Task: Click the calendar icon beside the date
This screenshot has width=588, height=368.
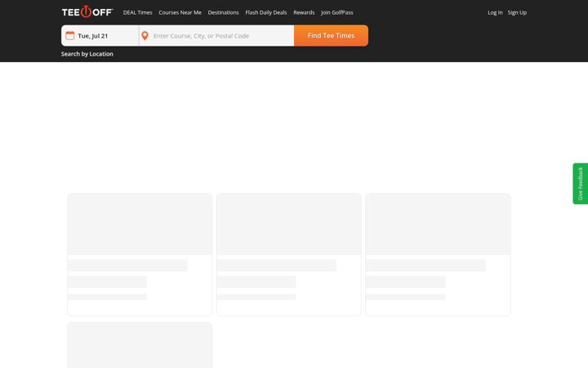Action: pos(69,36)
